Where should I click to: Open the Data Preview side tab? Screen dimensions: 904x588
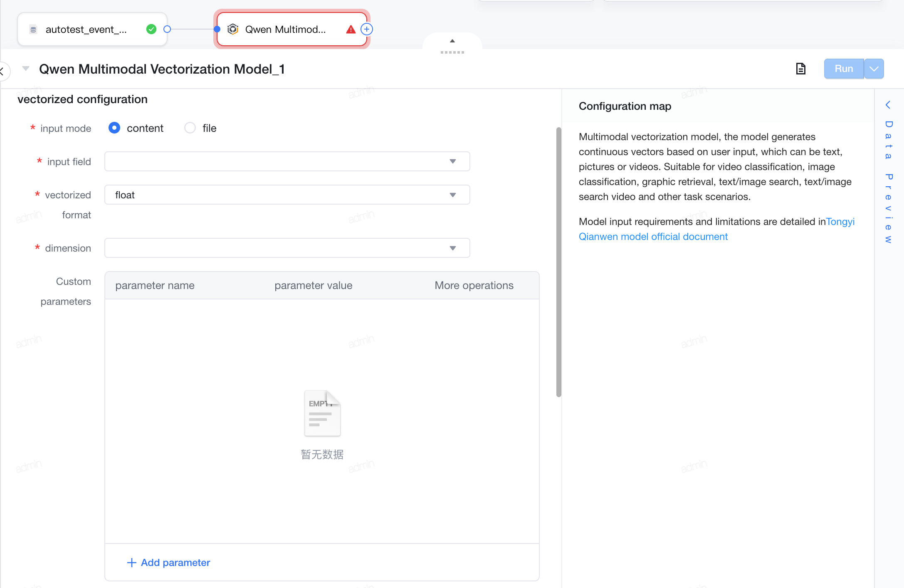point(889,182)
